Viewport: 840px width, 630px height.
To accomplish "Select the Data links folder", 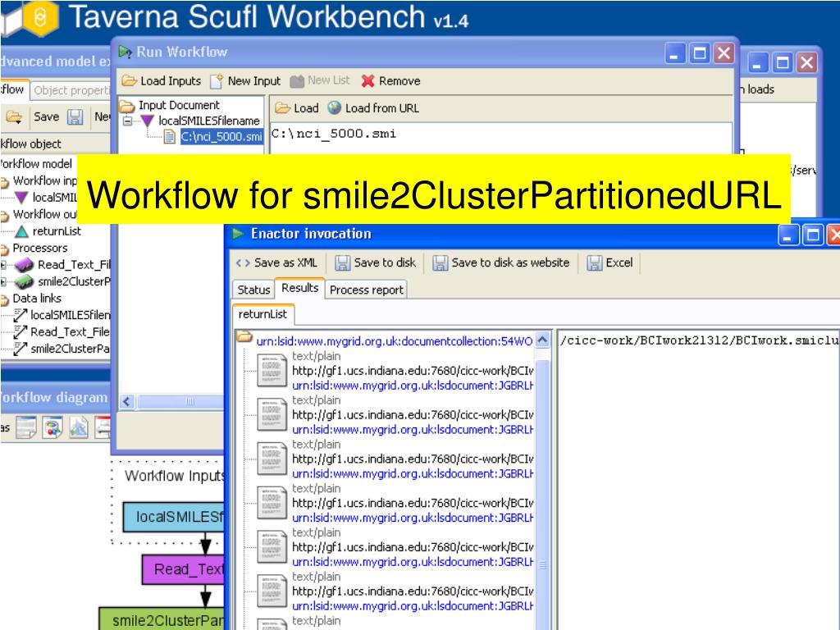I will click(36, 299).
